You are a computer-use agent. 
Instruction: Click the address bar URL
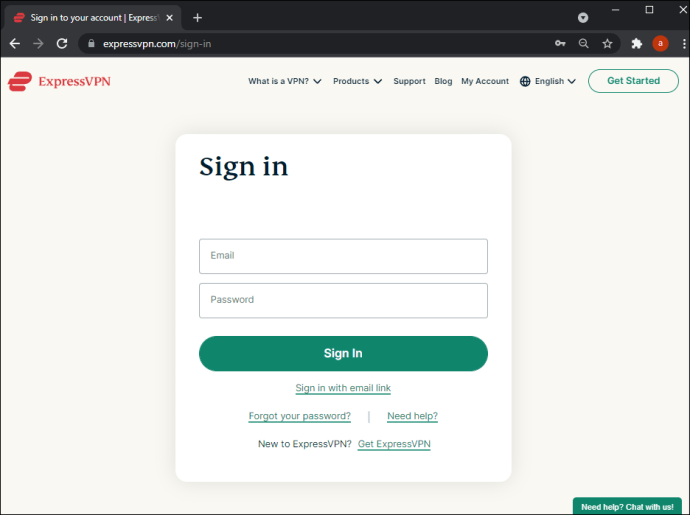[157, 44]
